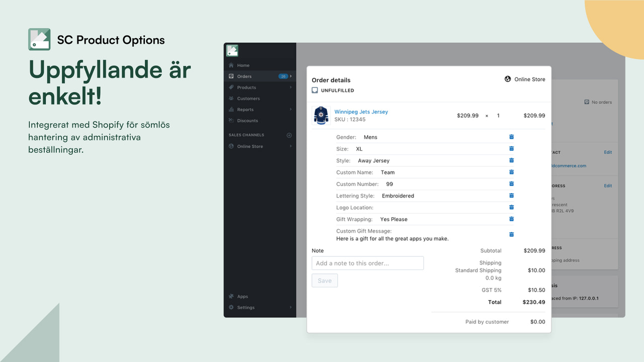Add a sales channel with the plus icon

click(x=289, y=135)
